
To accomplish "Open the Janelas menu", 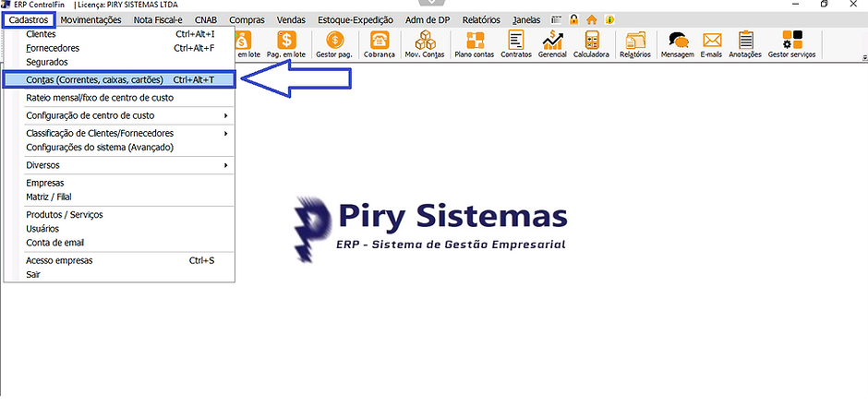I will click(x=526, y=20).
